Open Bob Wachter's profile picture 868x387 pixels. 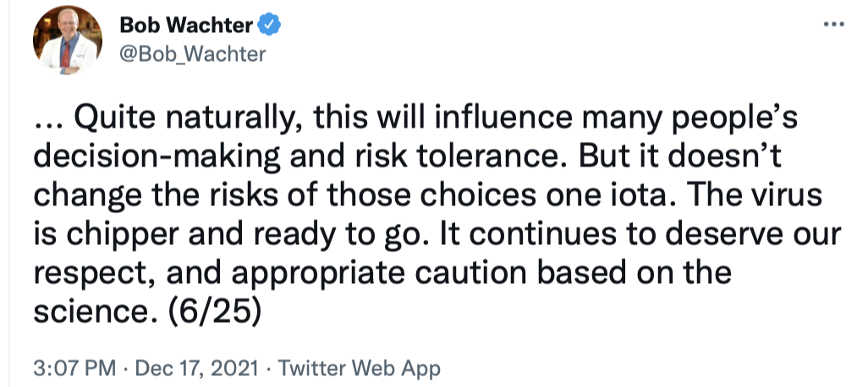68,42
